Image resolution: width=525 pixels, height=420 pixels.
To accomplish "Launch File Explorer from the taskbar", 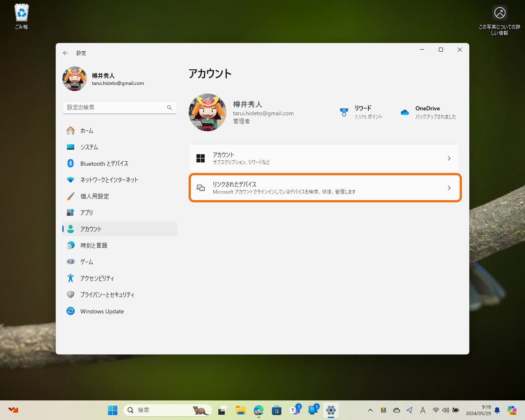I will pyautogui.click(x=241, y=410).
